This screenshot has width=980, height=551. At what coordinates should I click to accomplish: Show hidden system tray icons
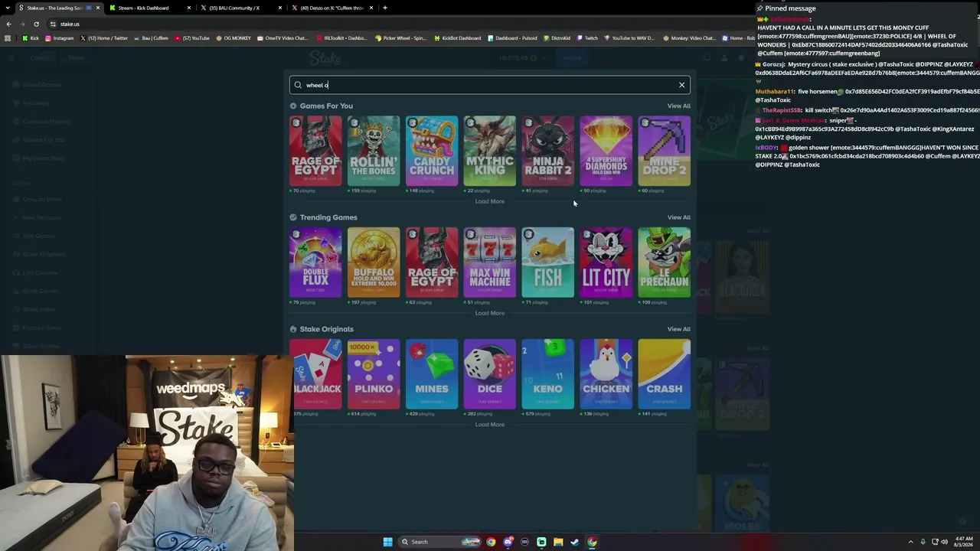tap(910, 542)
